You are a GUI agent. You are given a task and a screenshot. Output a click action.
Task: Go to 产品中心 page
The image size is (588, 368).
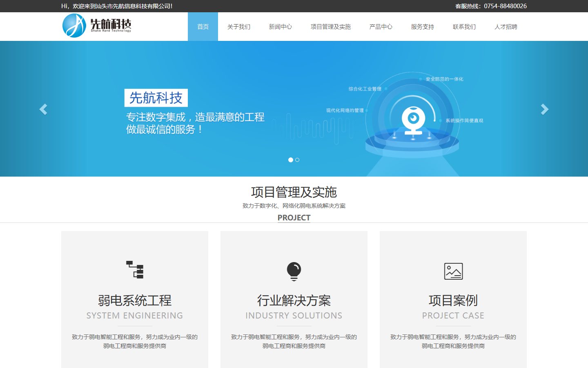[x=381, y=27]
